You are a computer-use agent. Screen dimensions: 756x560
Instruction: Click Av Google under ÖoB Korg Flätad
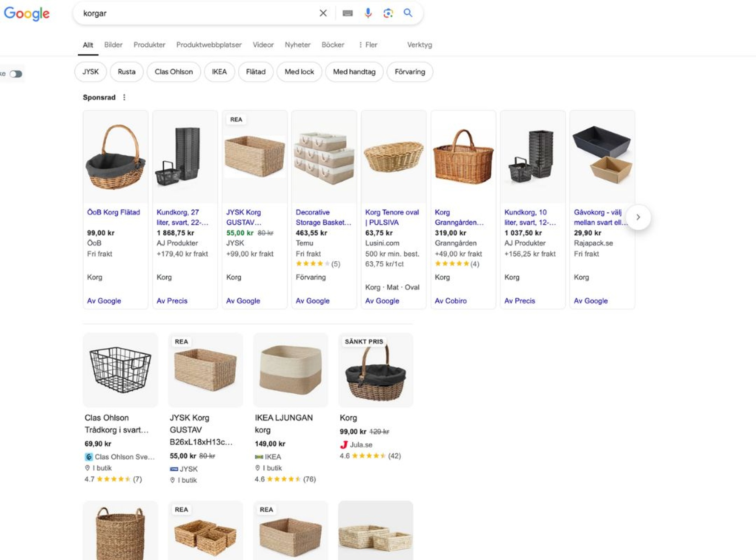[x=104, y=301]
